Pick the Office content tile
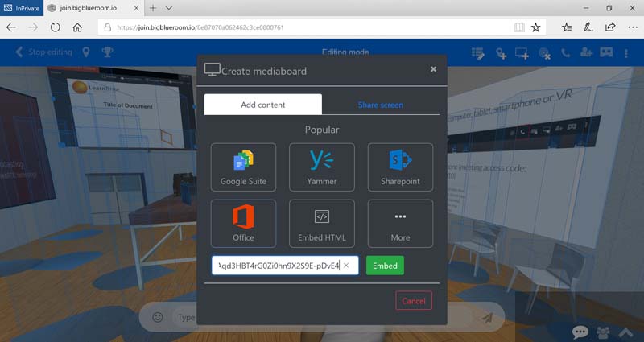 (243, 224)
